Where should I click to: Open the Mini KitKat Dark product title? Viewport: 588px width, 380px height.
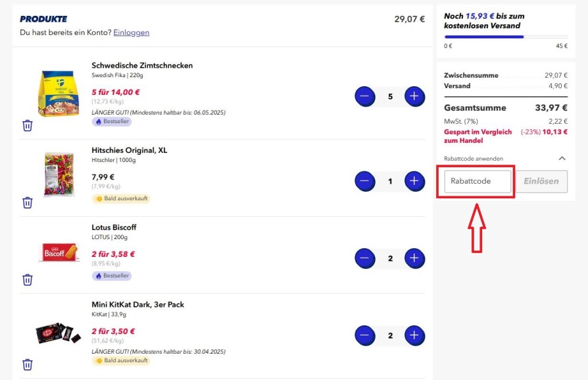[137, 304]
